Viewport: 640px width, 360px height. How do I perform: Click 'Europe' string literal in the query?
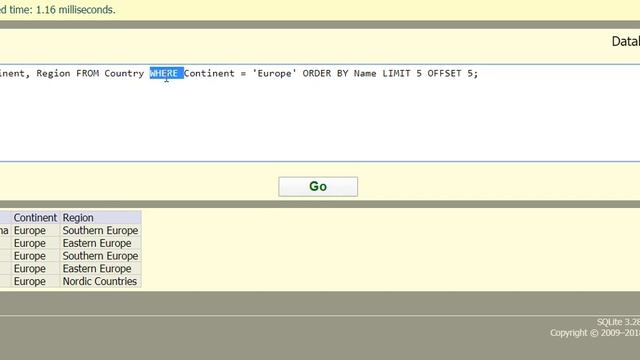274,73
